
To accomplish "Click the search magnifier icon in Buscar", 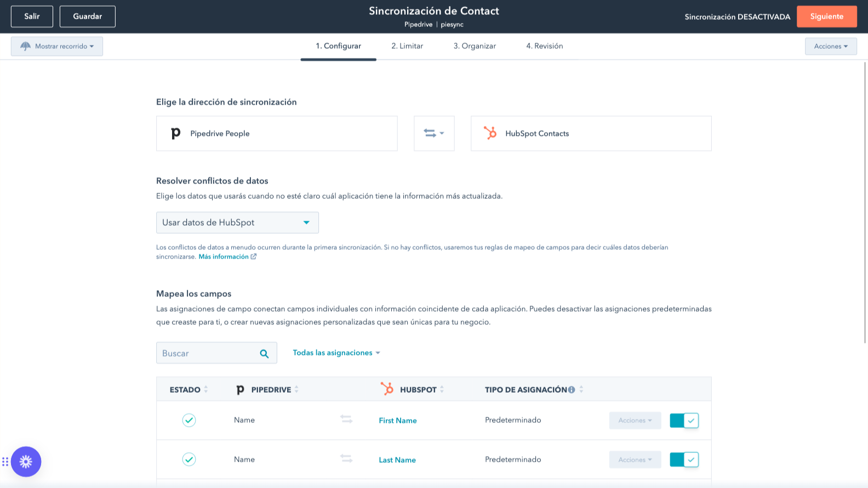I will click(264, 354).
